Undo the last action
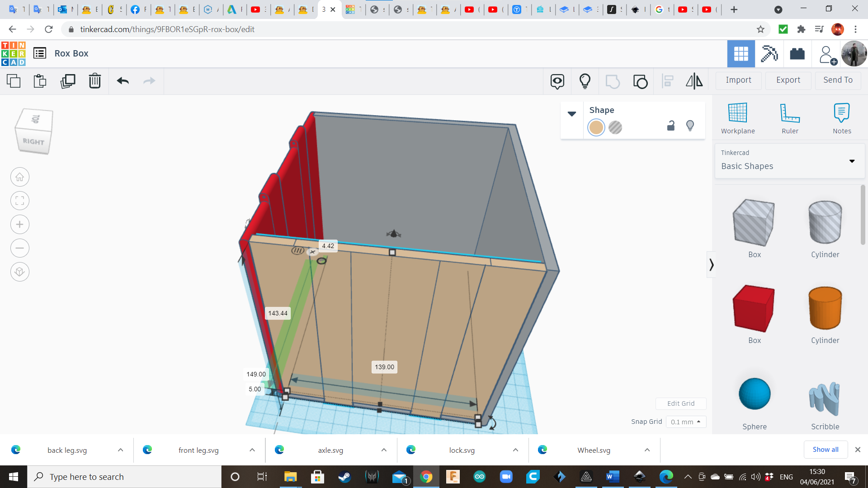Image resolution: width=868 pixels, height=488 pixels. (x=123, y=81)
